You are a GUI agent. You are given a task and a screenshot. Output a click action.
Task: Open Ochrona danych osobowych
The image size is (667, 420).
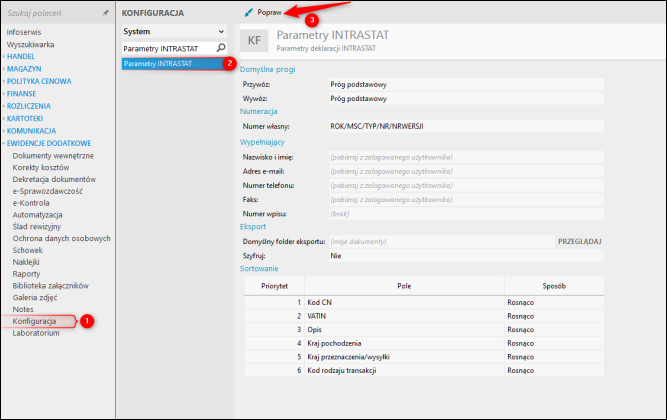point(61,238)
